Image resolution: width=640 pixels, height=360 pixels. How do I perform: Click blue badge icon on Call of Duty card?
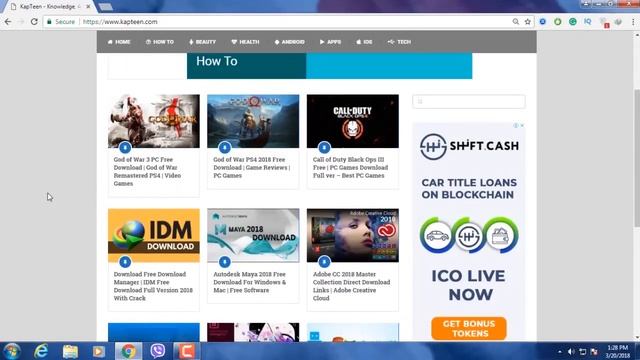point(324,147)
